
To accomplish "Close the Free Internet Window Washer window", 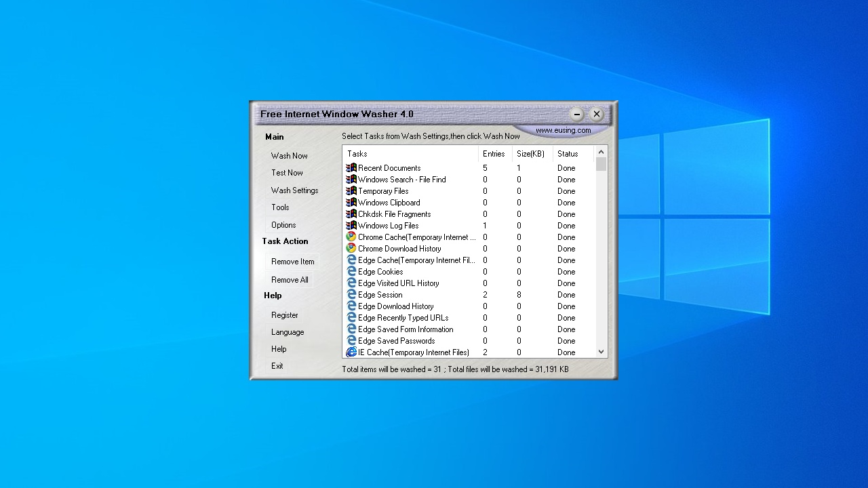I will (x=596, y=114).
